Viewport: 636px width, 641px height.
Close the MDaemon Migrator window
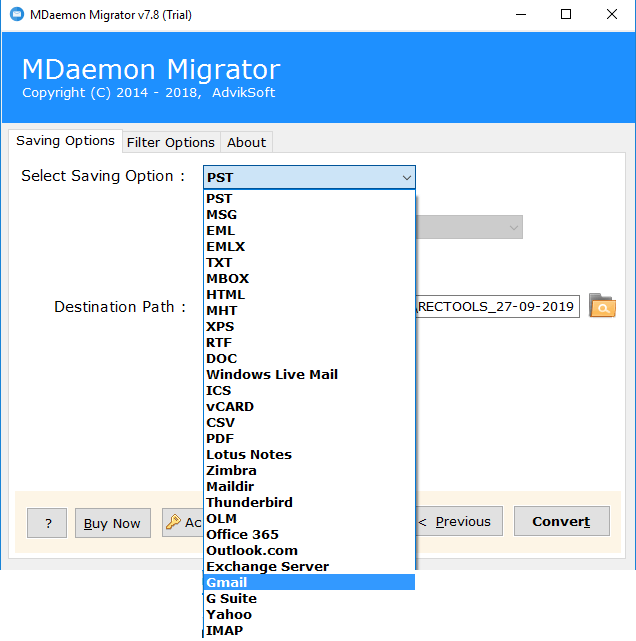(611, 15)
